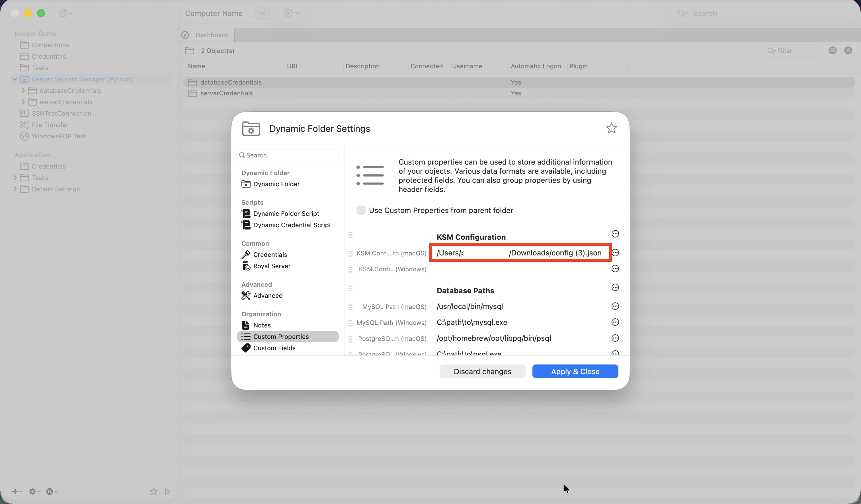Open the Computer Name dropdown
Viewport: 861px width, 504px height.
[263, 13]
